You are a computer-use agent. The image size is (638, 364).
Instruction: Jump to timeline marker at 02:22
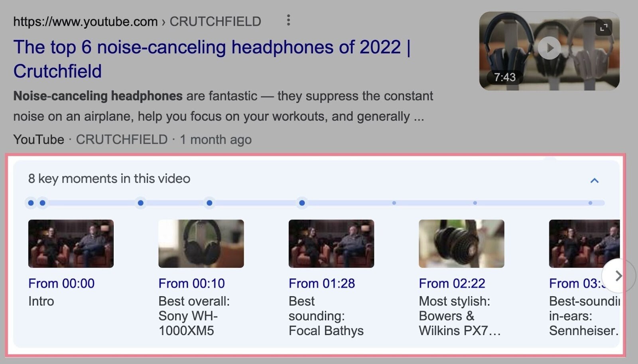[209, 203]
